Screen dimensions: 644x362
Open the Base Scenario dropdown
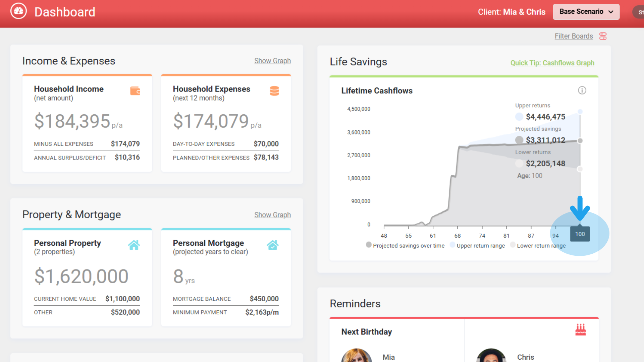pyautogui.click(x=586, y=12)
